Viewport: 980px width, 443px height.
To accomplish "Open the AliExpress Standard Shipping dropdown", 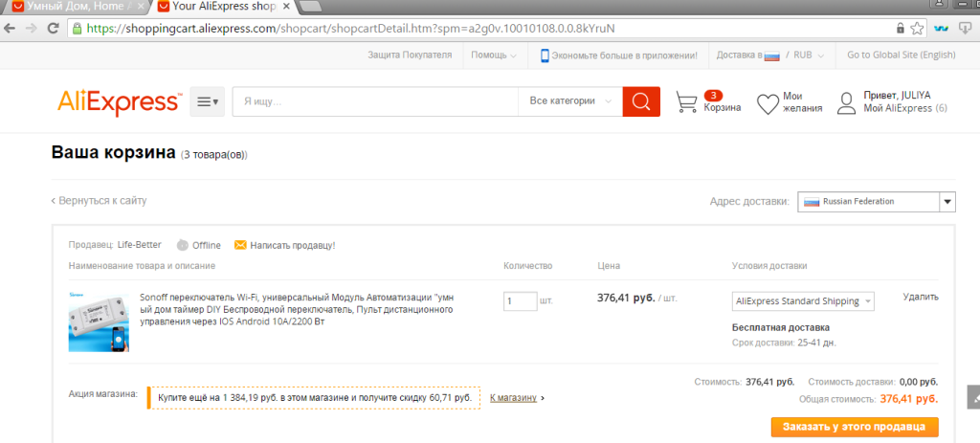I will click(x=803, y=301).
